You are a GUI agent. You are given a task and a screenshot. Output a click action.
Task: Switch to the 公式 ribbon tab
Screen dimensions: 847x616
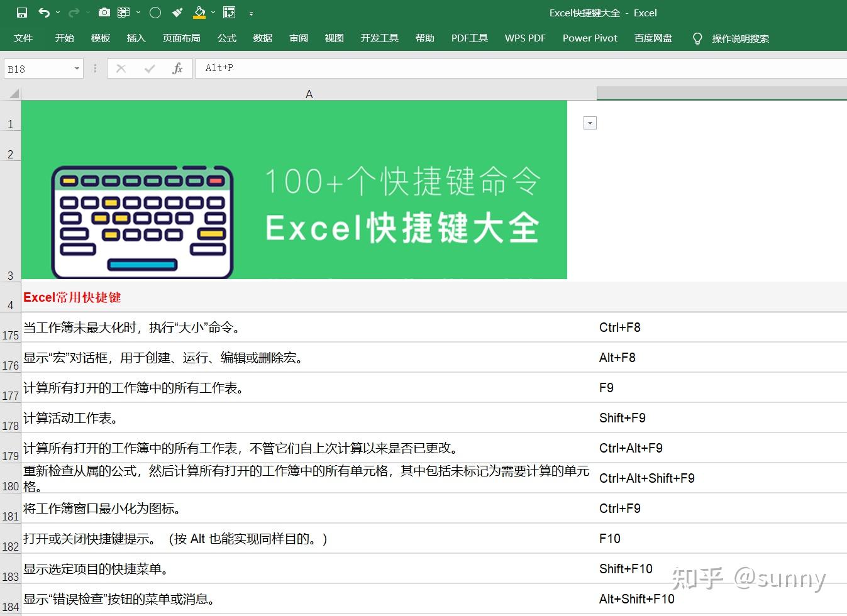(x=227, y=38)
